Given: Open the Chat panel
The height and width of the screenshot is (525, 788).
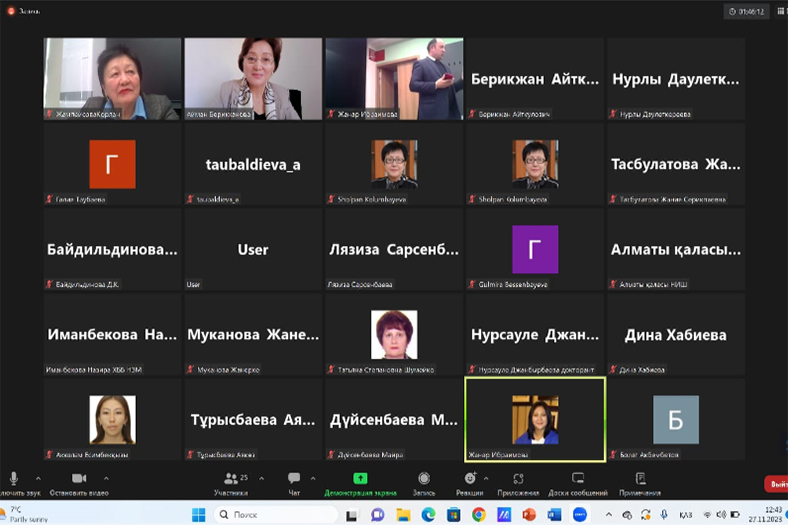Looking at the screenshot, I should tap(294, 479).
